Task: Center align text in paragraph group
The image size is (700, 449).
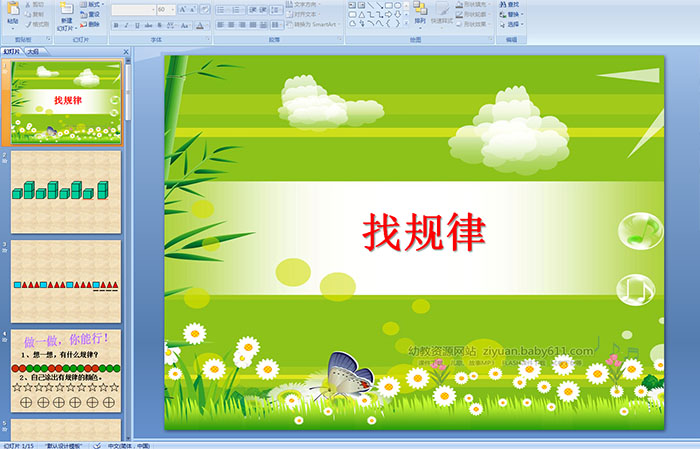Action: tap(231, 25)
